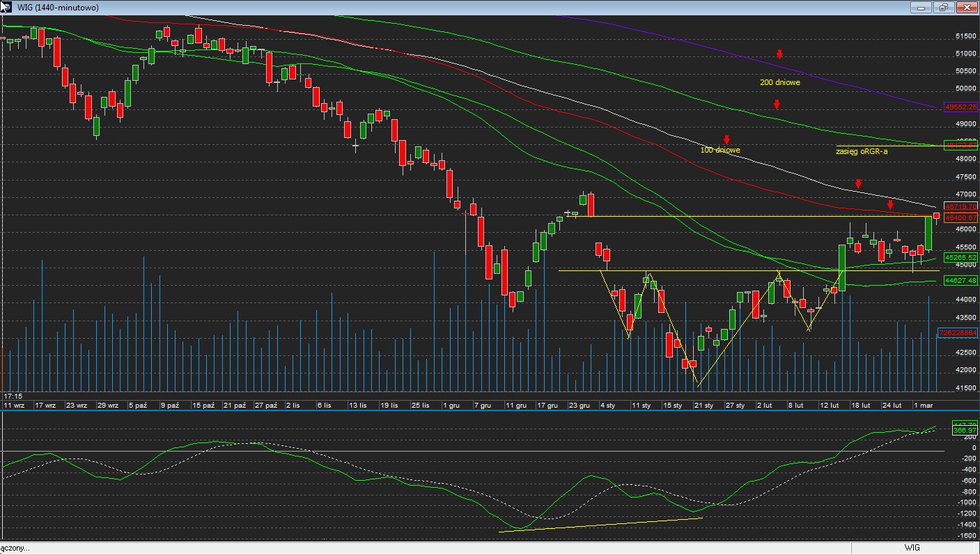Click the "23 gru" date on the time axis

(579, 405)
